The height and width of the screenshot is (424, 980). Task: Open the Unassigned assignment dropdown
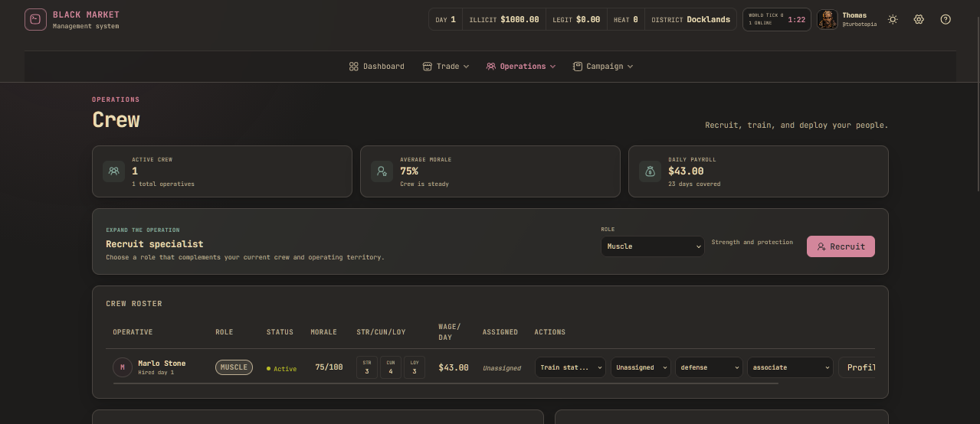[x=641, y=367]
